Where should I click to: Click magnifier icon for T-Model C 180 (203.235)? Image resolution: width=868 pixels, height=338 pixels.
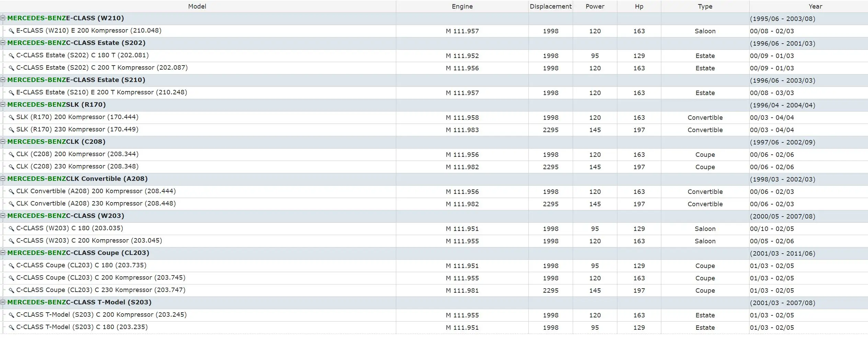(11, 327)
